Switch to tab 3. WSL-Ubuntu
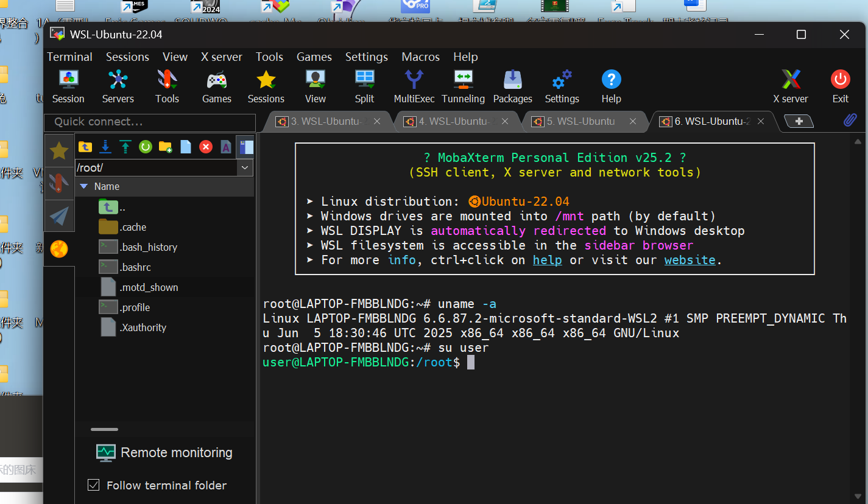Image resolution: width=868 pixels, height=504 pixels. pos(326,121)
